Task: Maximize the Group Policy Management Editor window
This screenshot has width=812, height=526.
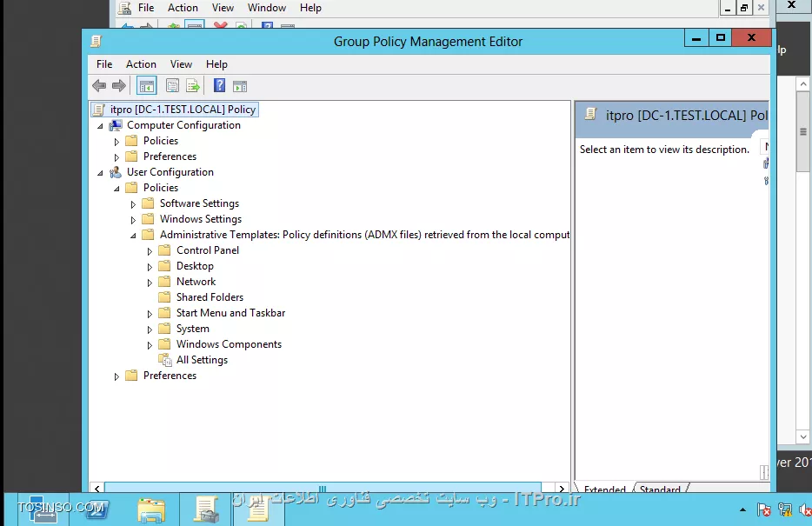Action: pyautogui.click(x=721, y=37)
